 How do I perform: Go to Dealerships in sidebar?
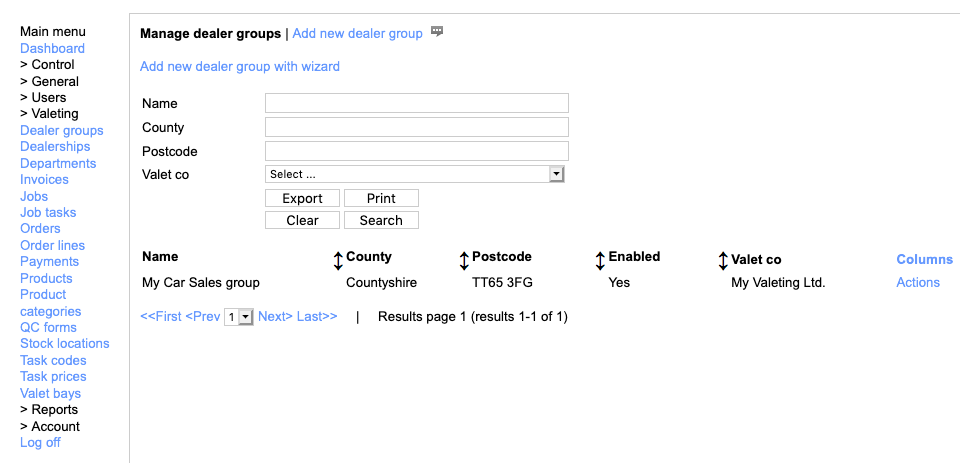(55, 147)
